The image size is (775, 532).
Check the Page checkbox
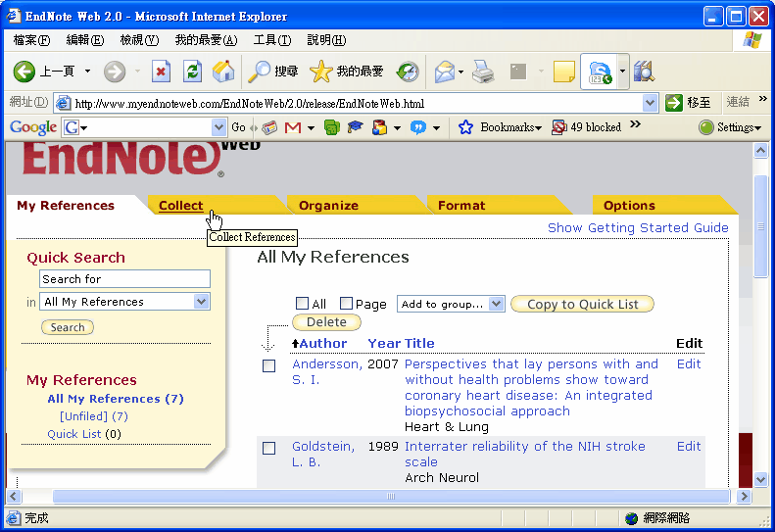tap(347, 304)
